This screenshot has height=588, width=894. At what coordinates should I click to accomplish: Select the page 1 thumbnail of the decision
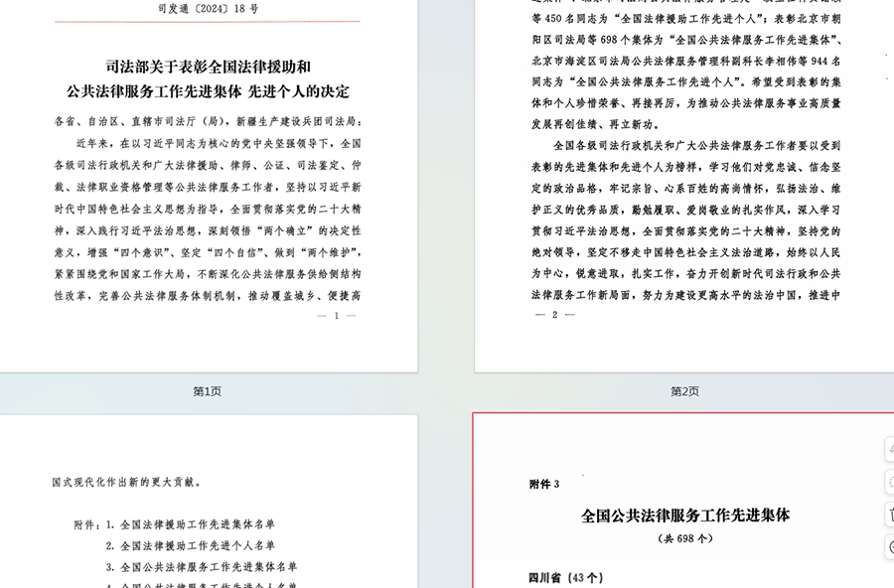[x=209, y=186]
